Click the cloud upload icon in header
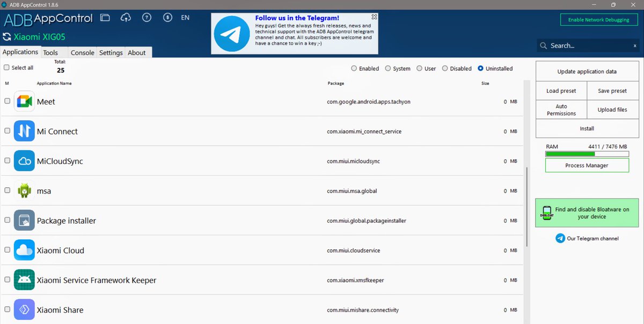 click(x=126, y=18)
